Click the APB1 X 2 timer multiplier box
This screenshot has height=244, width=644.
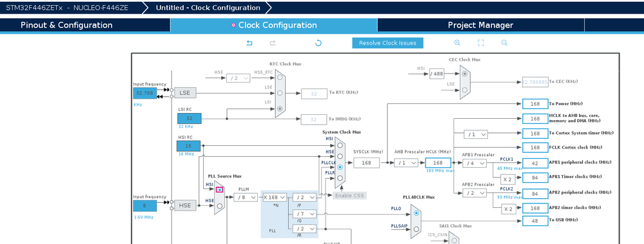[508, 179]
